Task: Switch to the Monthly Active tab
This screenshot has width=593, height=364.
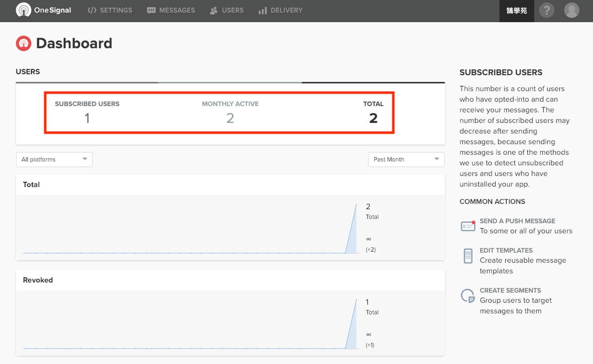Action: click(230, 112)
